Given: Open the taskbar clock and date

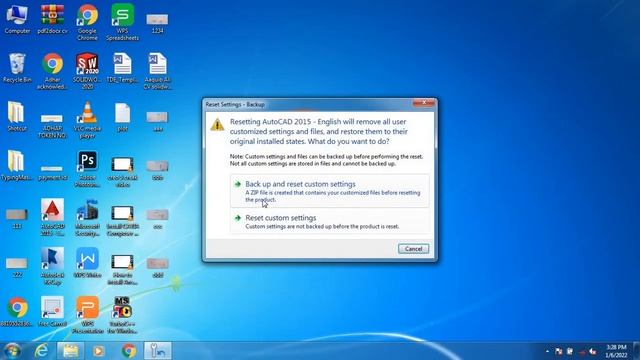Looking at the screenshot, I should tap(616, 351).
